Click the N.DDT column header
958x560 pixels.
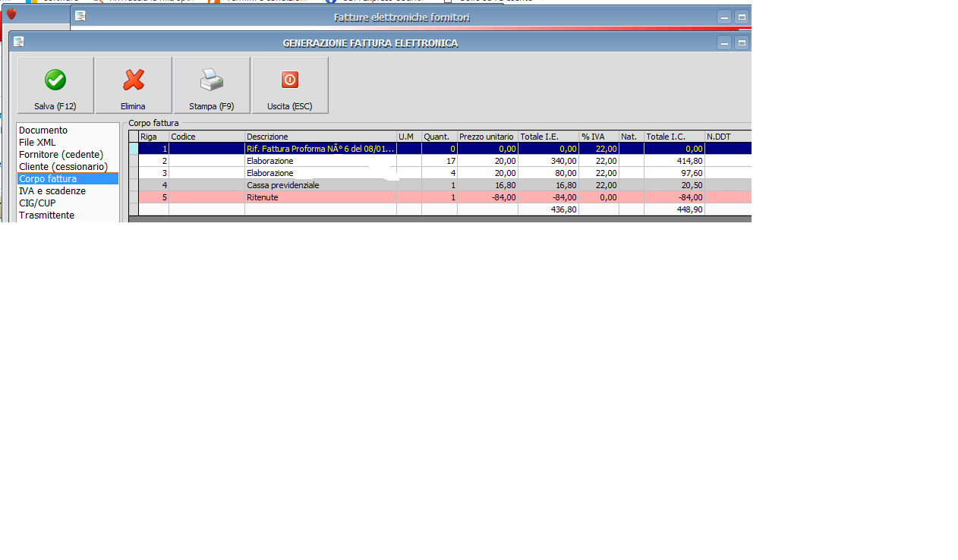click(728, 137)
